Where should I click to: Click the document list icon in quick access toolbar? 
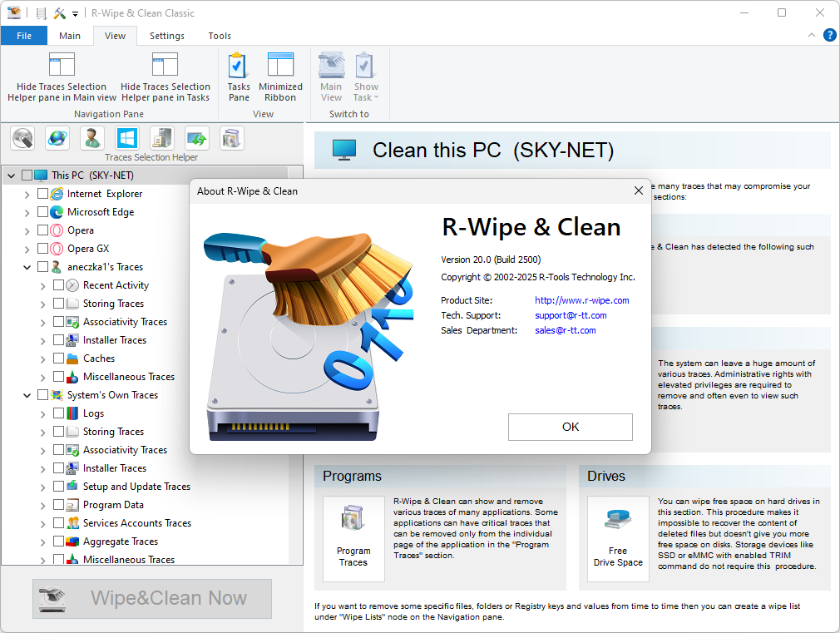(x=41, y=12)
